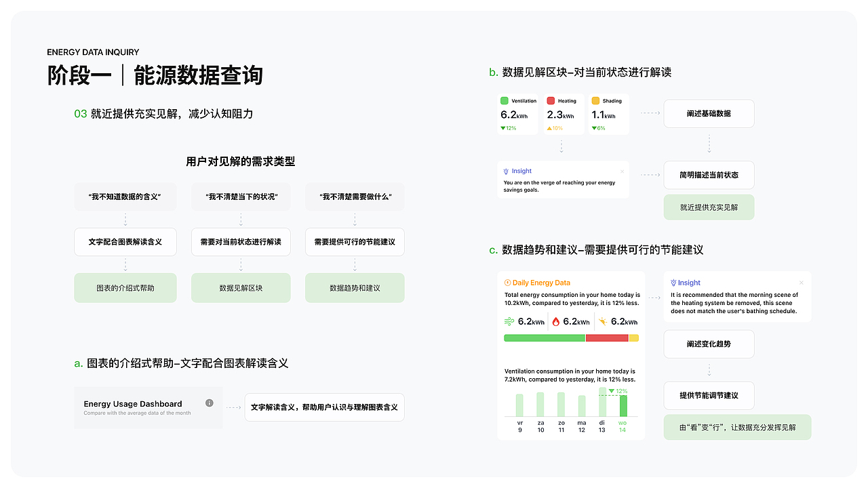This screenshot has width=868, height=488.
Task: Select the '数据见解区块' green label
Action: pos(241,287)
